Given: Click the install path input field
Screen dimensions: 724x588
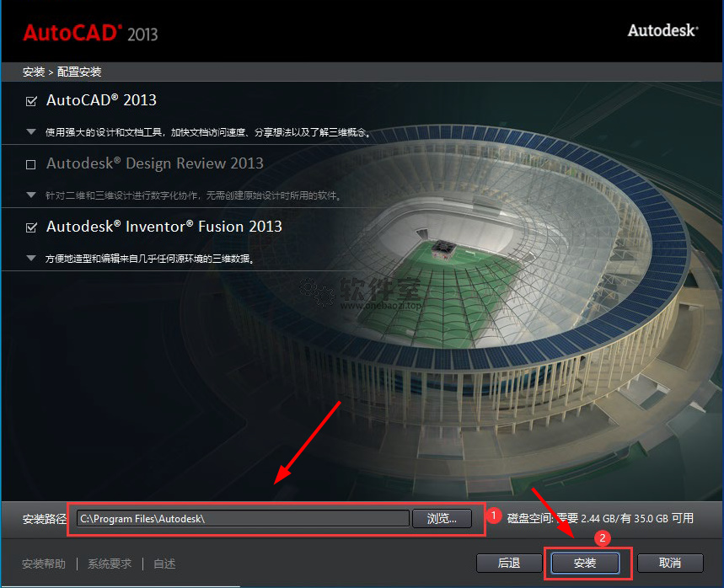Looking at the screenshot, I should pos(243,518).
